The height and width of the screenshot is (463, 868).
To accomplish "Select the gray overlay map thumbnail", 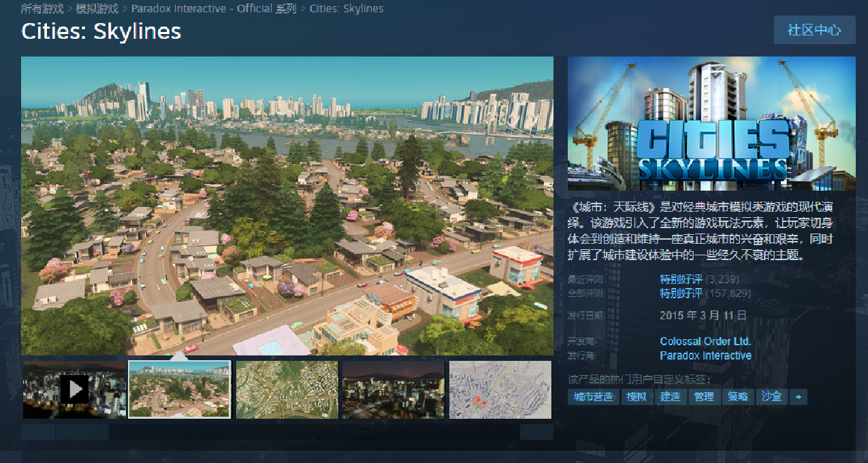I will coord(500,389).
